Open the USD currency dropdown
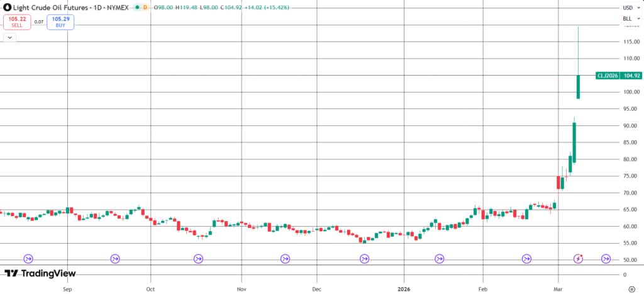This screenshot has height=294, width=644. pos(631,8)
